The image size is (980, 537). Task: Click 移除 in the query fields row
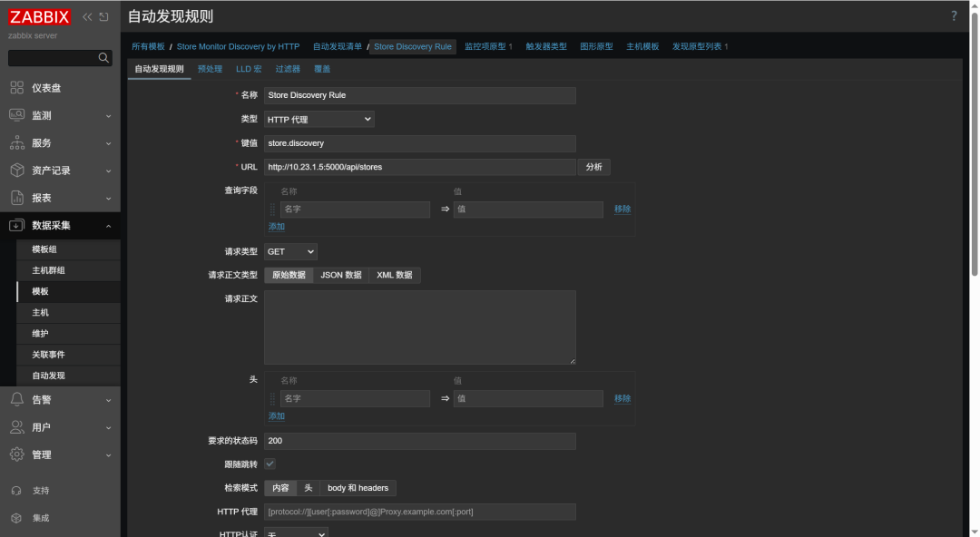(x=622, y=210)
